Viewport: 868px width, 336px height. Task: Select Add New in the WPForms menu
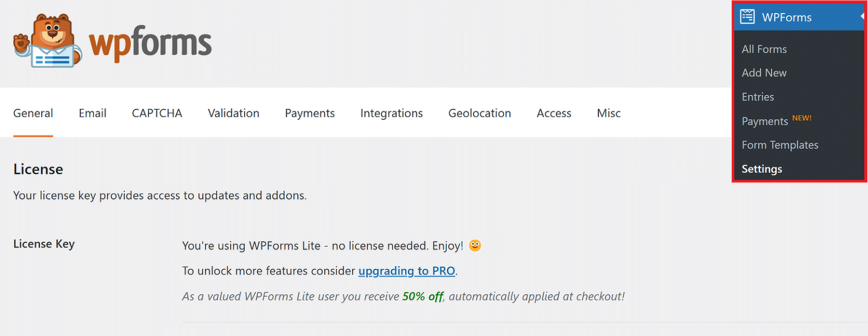pos(764,73)
